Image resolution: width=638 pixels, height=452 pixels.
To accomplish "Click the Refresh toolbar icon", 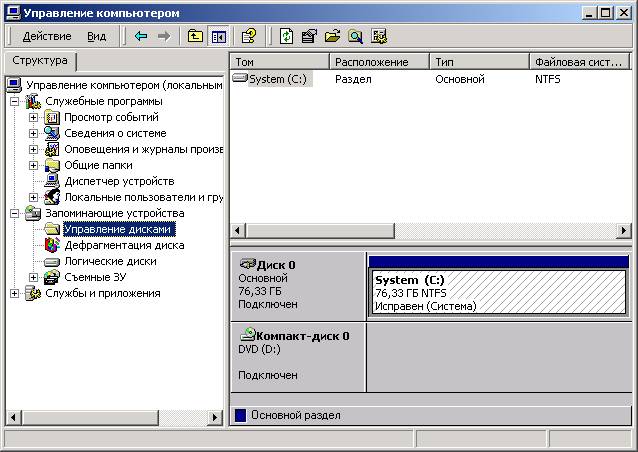I will 287,36.
